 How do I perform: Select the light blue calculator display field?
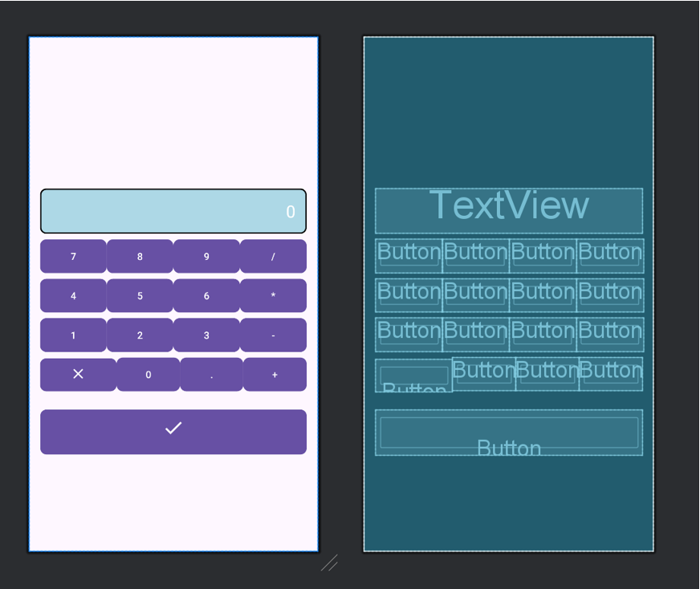pos(173,211)
